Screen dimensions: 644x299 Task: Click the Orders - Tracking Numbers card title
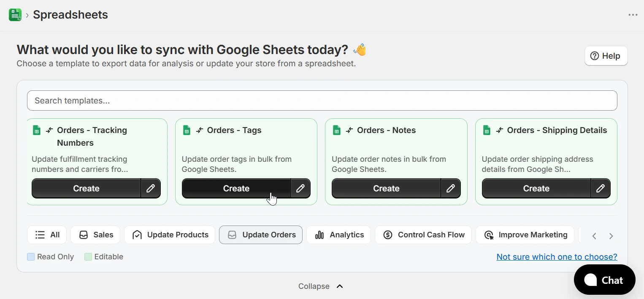pos(92,136)
